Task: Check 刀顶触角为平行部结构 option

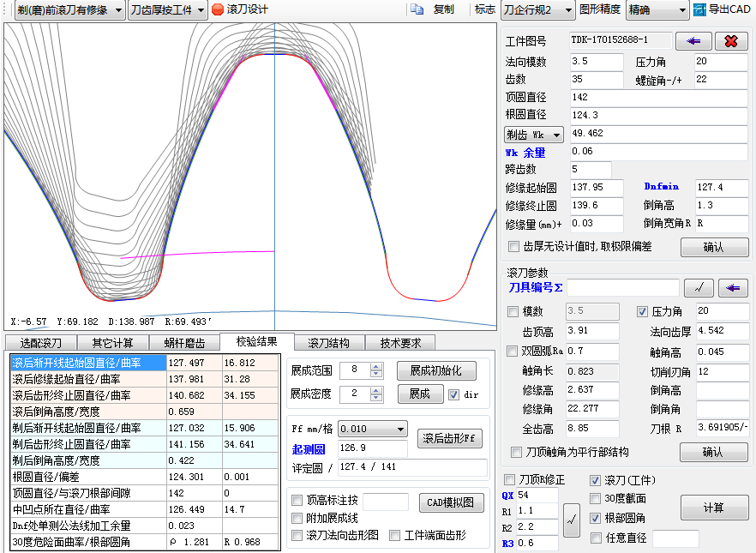Action: [516, 452]
